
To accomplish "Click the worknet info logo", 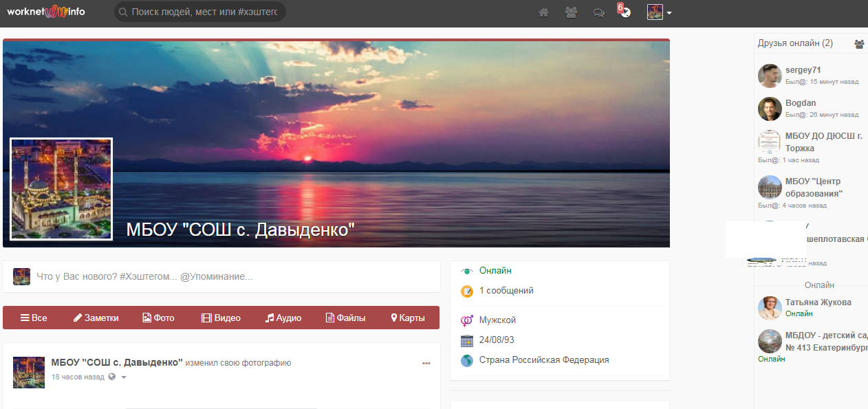I will (46, 12).
